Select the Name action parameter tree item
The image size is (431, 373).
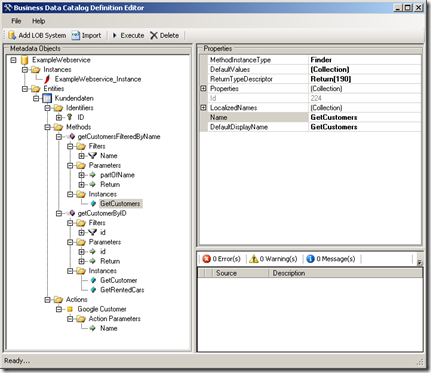click(x=109, y=328)
